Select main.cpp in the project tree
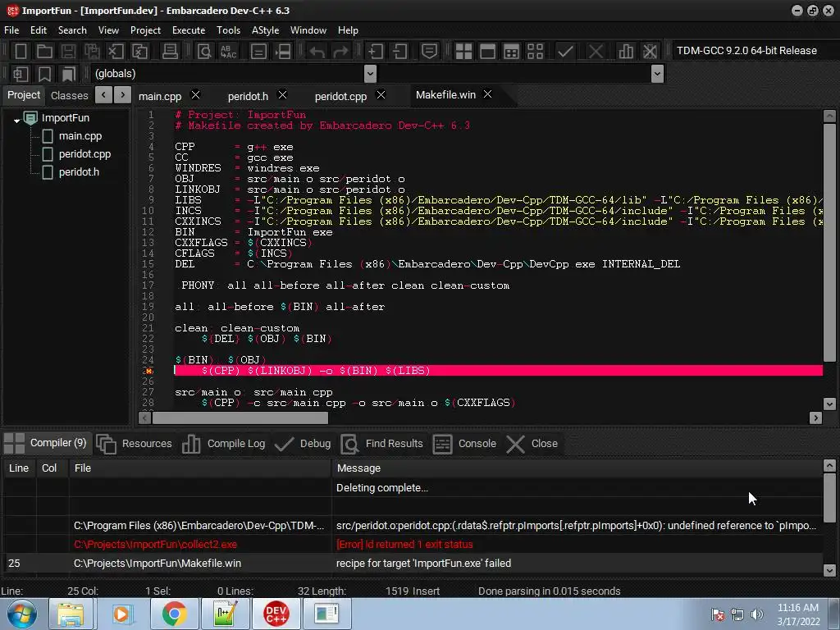 80,136
